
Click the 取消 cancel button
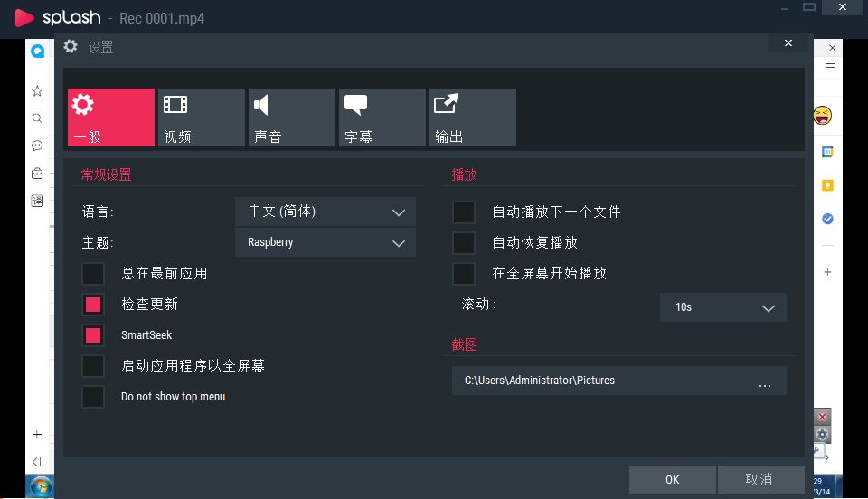[x=759, y=479]
